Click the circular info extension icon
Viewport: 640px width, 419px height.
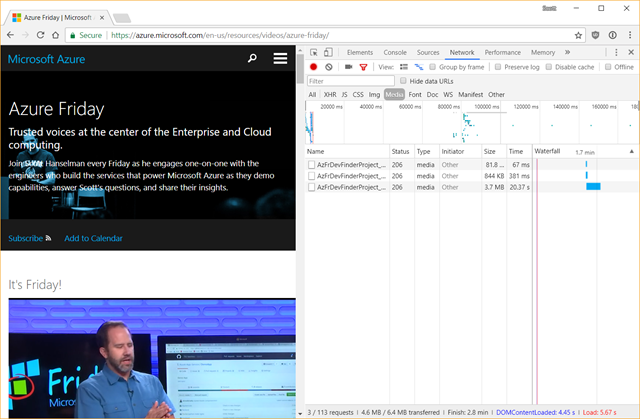[x=613, y=35]
